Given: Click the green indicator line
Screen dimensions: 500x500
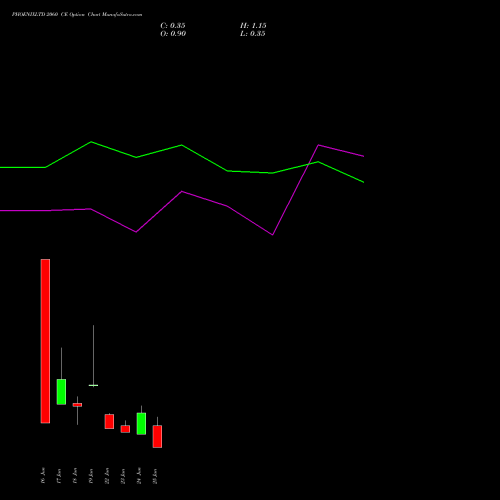Looking at the screenshot, I should point(182,145).
